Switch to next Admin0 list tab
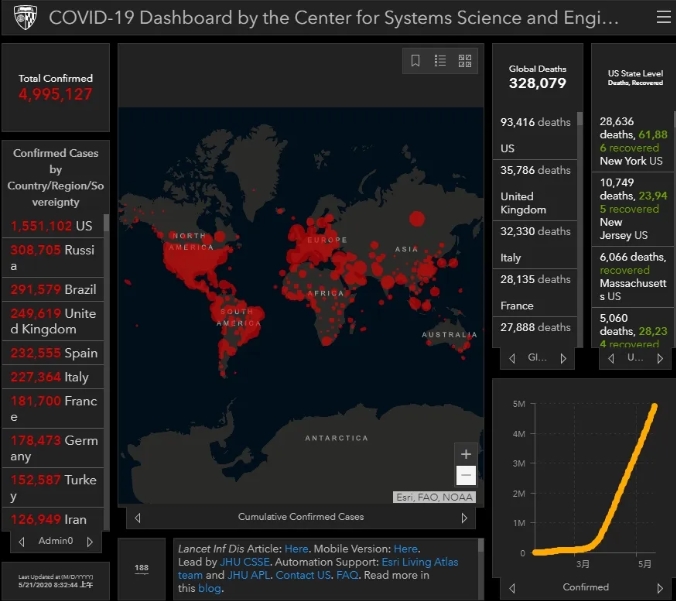676x601 pixels. (x=89, y=541)
